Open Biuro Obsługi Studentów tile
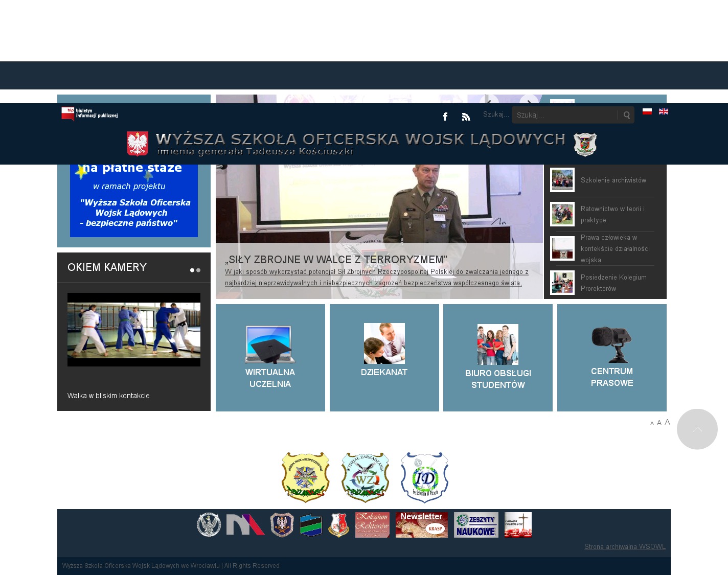The height and width of the screenshot is (575, 728). pos(497,358)
